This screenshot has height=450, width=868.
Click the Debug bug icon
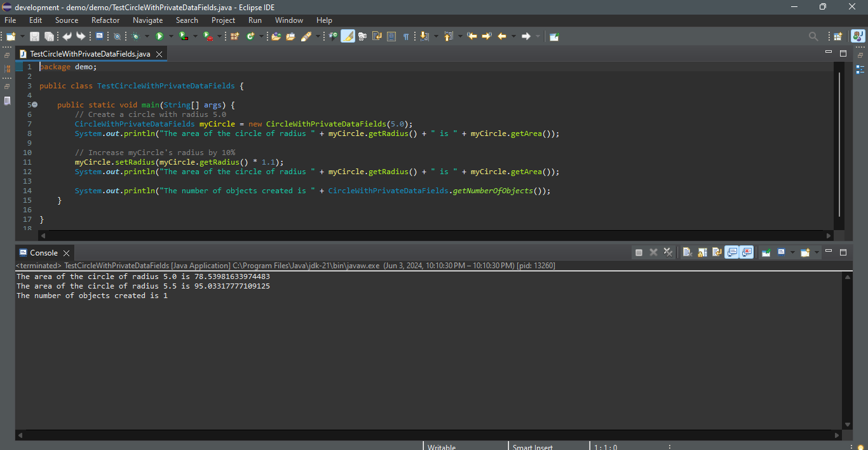point(135,37)
